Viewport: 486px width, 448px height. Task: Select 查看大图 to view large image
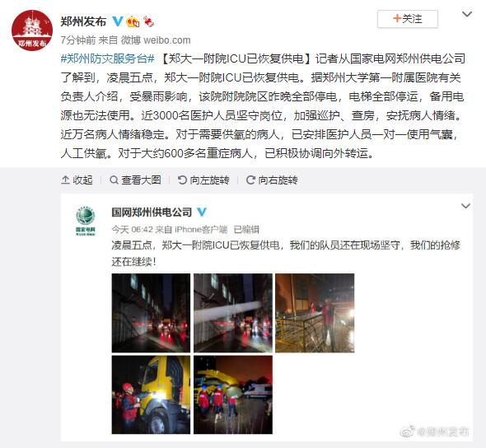click(136, 180)
